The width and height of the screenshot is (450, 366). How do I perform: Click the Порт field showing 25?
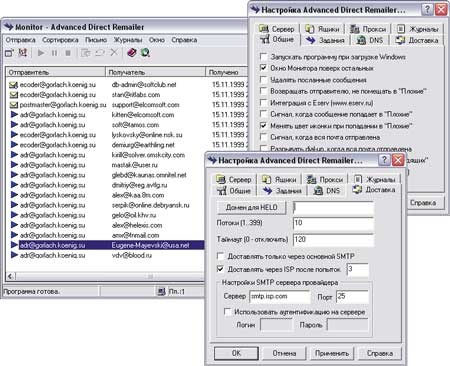pos(352,296)
